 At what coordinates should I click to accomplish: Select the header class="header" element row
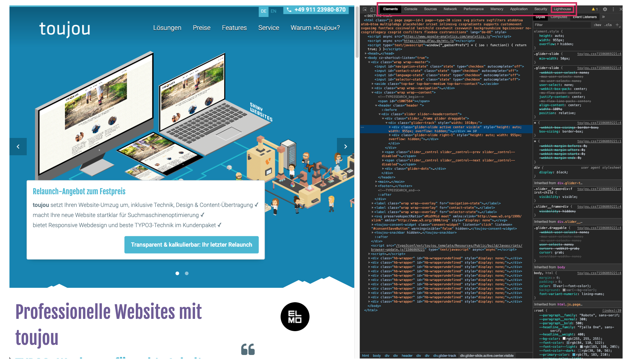click(401, 105)
